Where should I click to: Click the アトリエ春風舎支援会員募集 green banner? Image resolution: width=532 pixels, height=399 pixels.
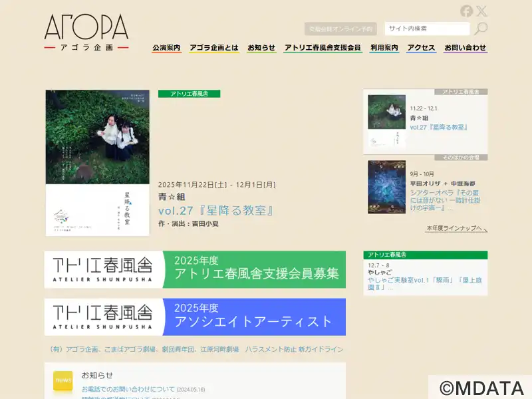[x=195, y=269]
